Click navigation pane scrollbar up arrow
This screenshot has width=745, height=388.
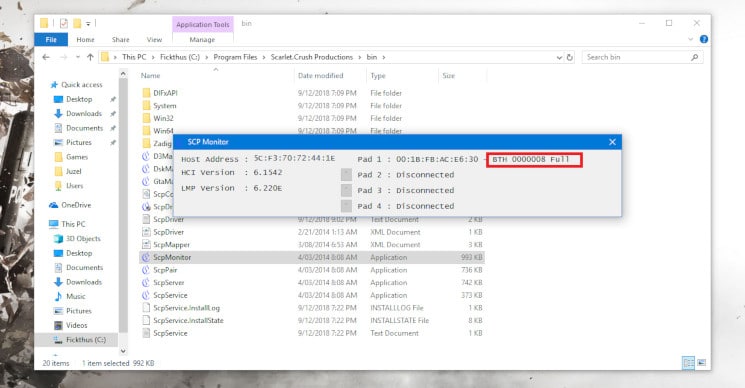(x=123, y=74)
